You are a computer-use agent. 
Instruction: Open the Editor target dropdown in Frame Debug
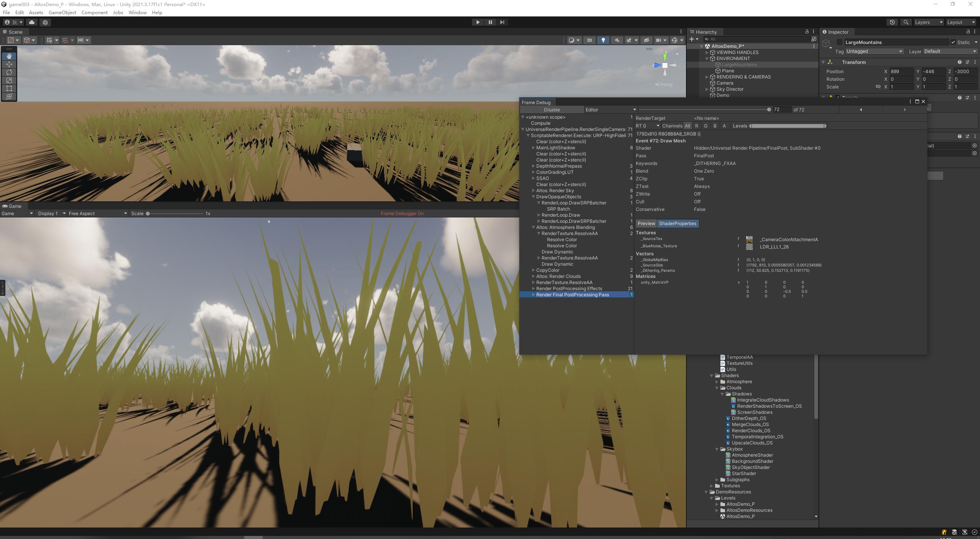610,109
